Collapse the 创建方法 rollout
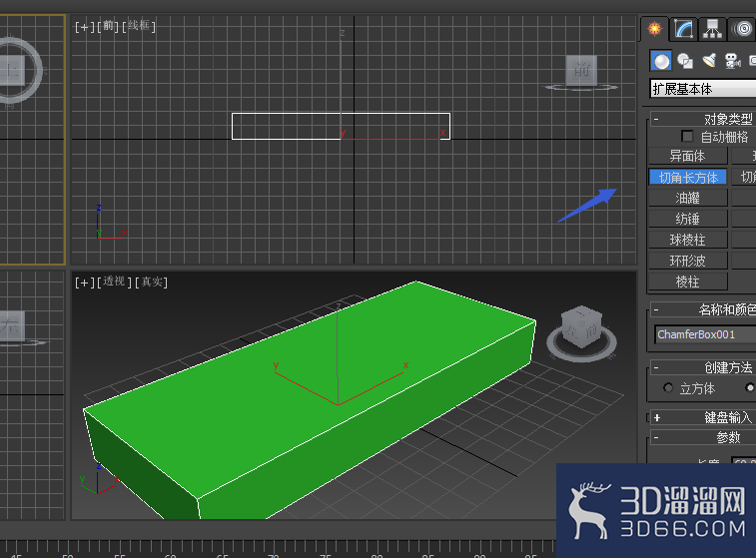 [x=656, y=367]
